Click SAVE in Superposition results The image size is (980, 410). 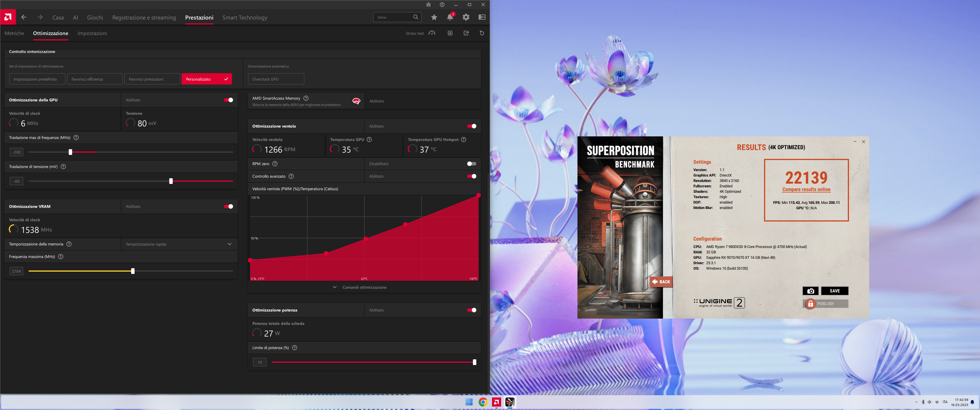(x=835, y=291)
